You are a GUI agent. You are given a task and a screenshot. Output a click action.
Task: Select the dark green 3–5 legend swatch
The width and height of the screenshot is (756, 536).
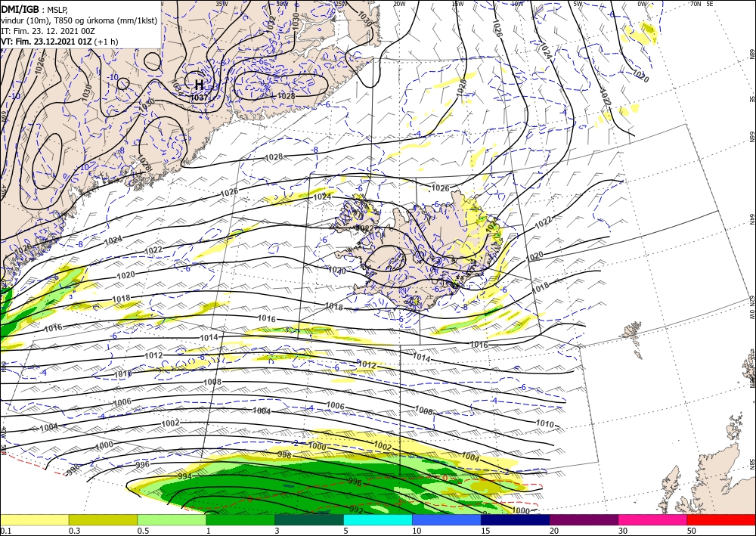pyautogui.click(x=309, y=519)
